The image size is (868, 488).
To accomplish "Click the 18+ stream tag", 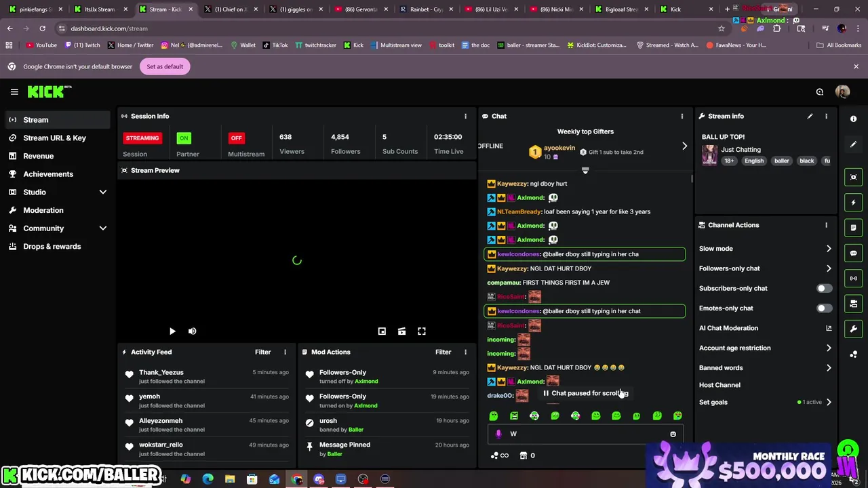I will pyautogui.click(x=728, y=161).
